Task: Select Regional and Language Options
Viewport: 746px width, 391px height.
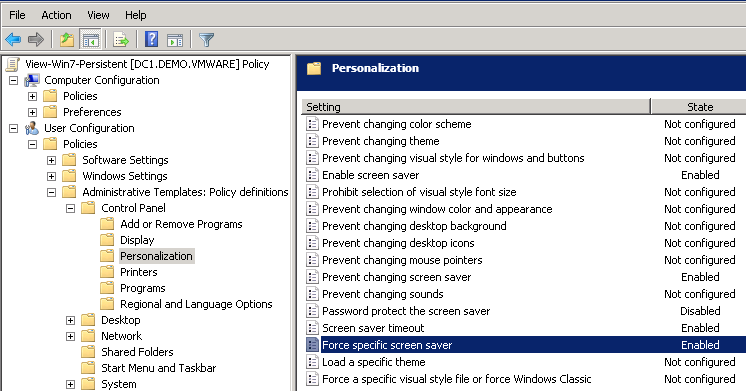Action: coord(196,304)
